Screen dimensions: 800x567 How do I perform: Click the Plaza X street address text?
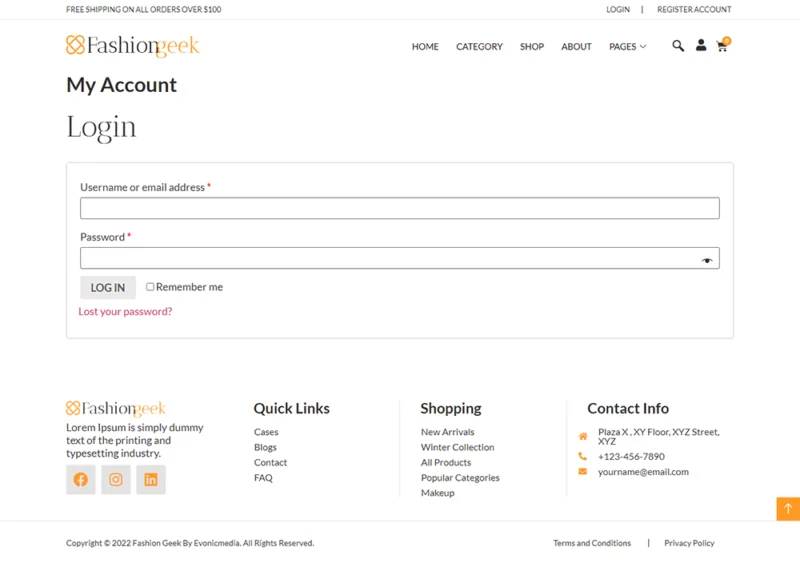[x=659, y=436]
